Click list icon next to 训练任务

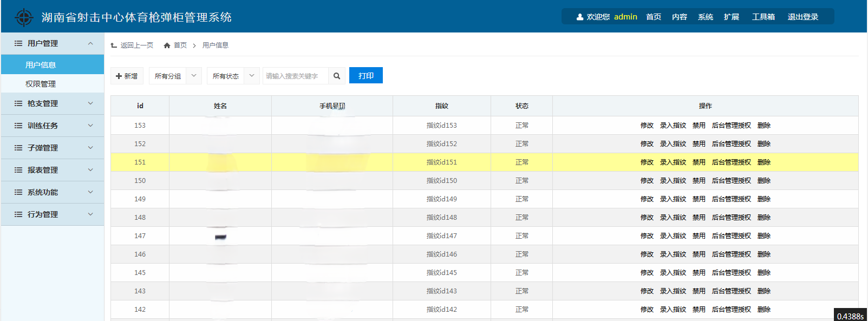click(x=18, y=126)
